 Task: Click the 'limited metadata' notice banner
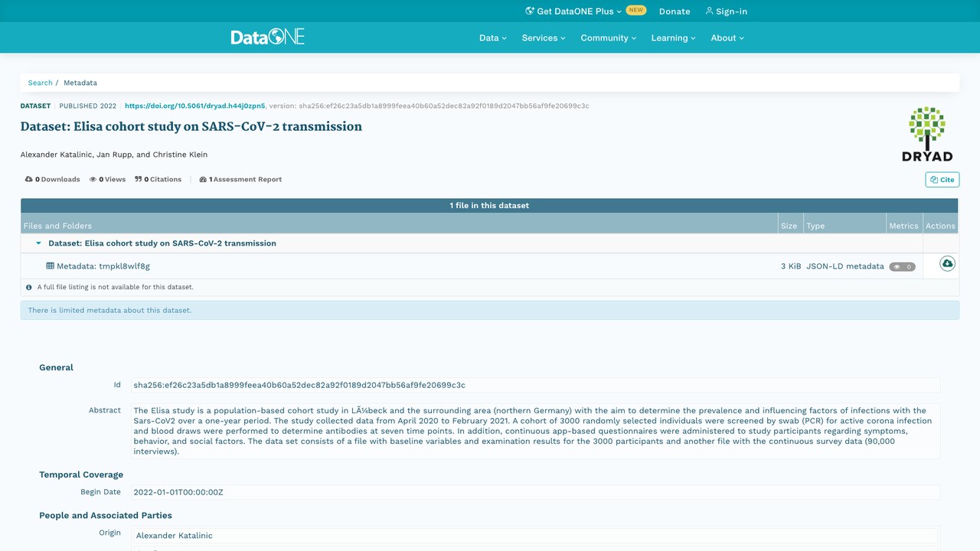pos(489,310)
